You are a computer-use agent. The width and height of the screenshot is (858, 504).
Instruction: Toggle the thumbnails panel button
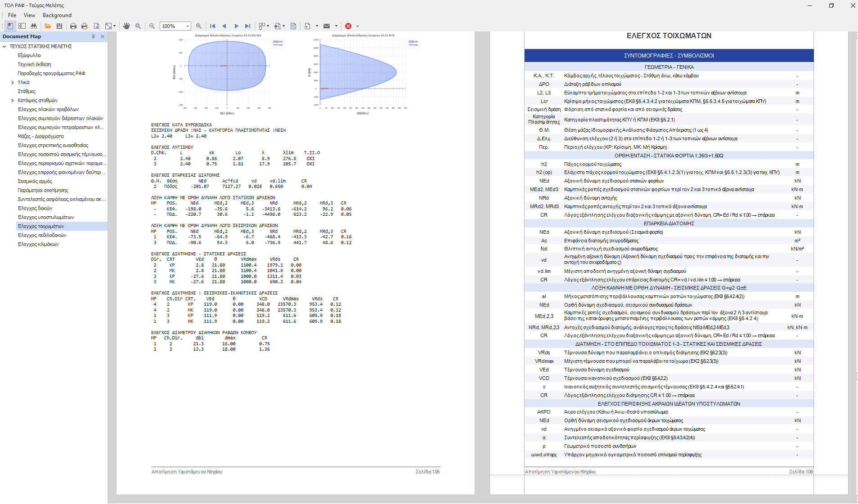22,26
